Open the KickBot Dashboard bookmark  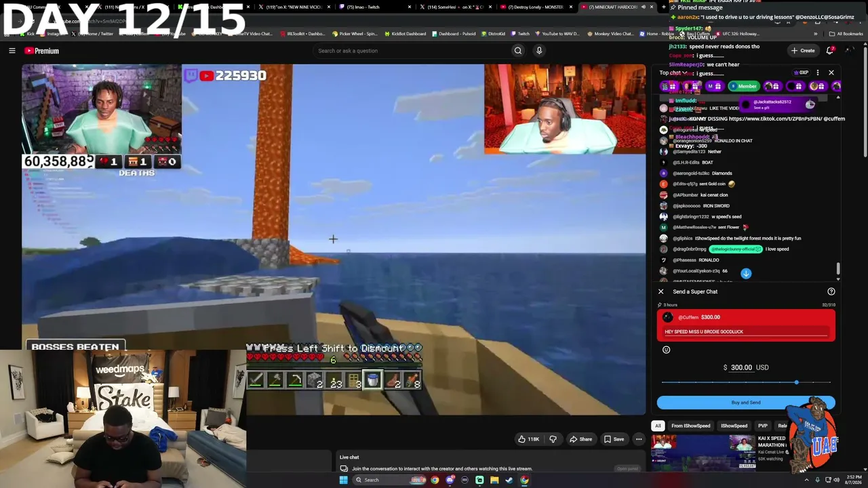tap(405, 33)
